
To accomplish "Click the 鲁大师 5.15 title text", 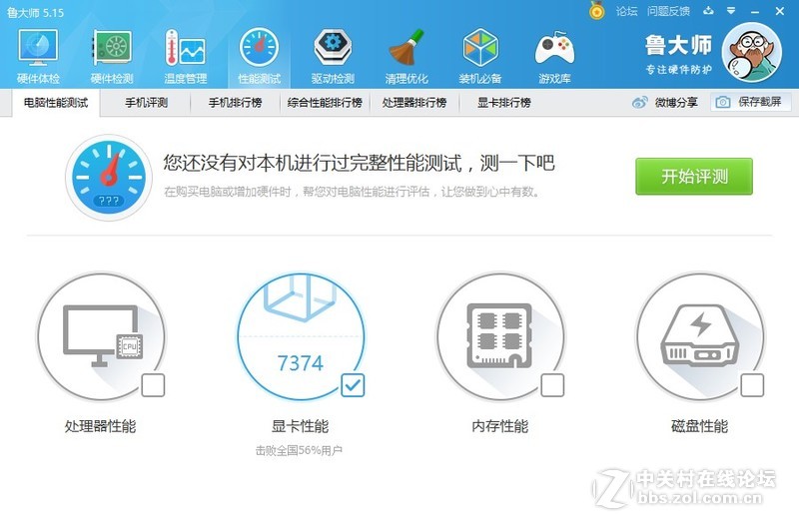I will pyautogui.click(x=36, y=12).
